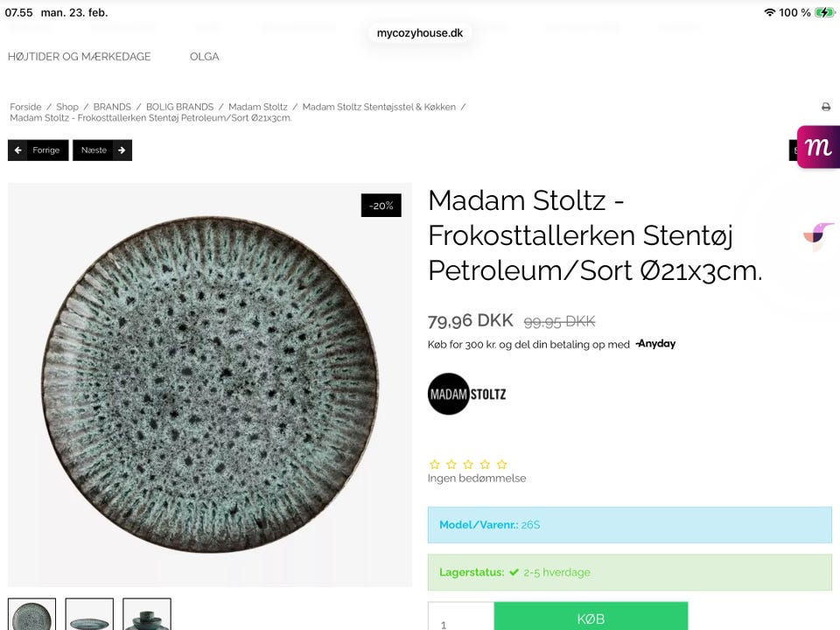This screenshot has height=630, width=840.
Task: Tap the battery status icon
Action: click(x=824, y=12)
